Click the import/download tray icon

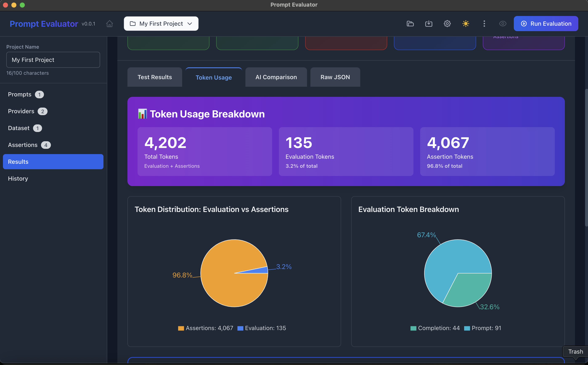(429, 24)
